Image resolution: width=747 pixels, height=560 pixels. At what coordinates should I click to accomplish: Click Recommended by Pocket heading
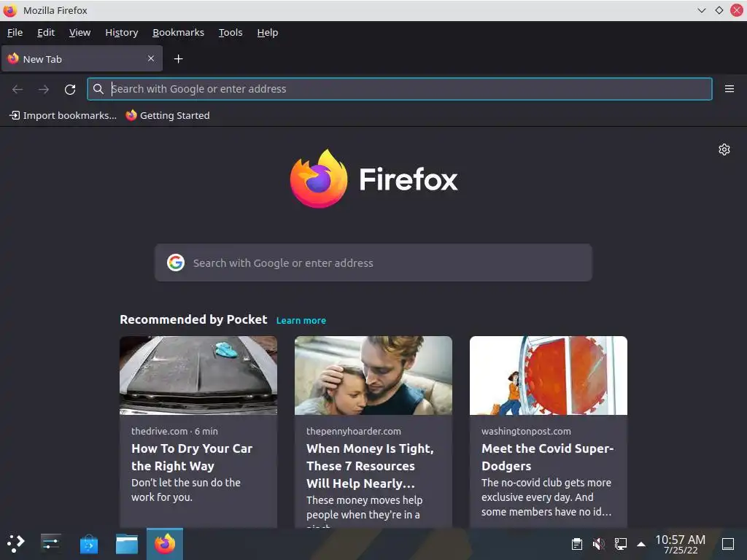tap(193, 319)
